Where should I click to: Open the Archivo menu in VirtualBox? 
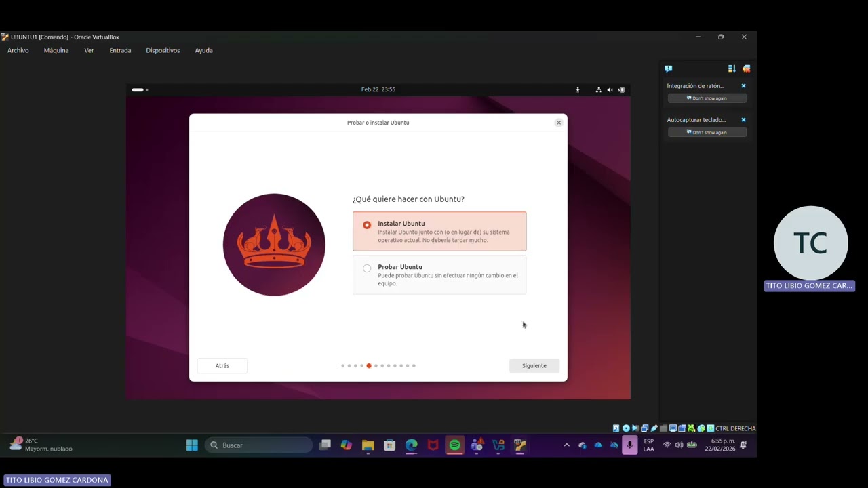click(18, 50)
